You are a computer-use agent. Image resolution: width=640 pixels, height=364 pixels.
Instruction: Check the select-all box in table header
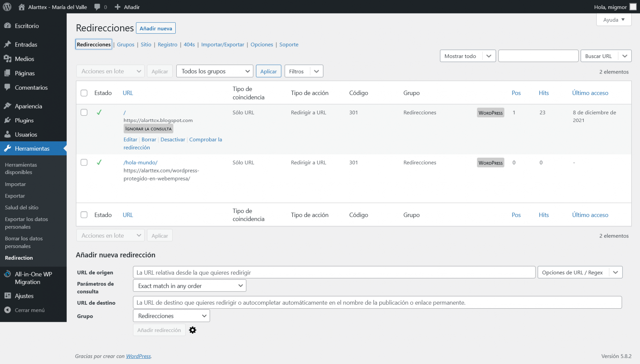[84, 93]
